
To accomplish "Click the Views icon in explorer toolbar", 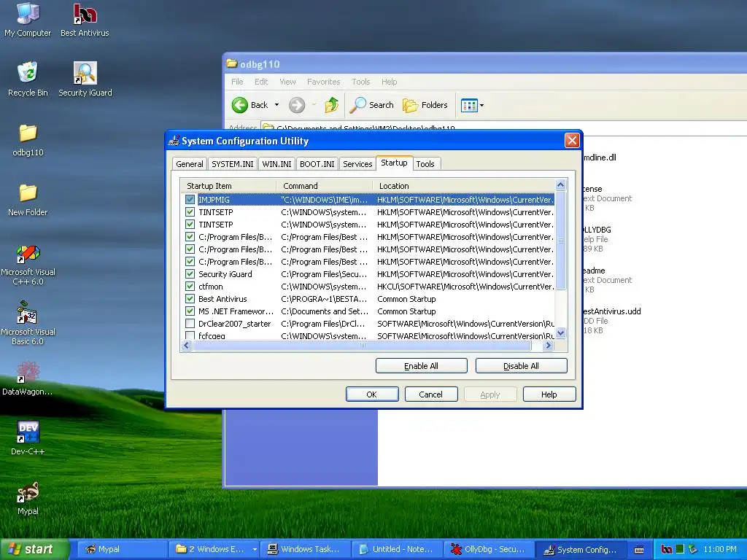I will pos(469,105).
